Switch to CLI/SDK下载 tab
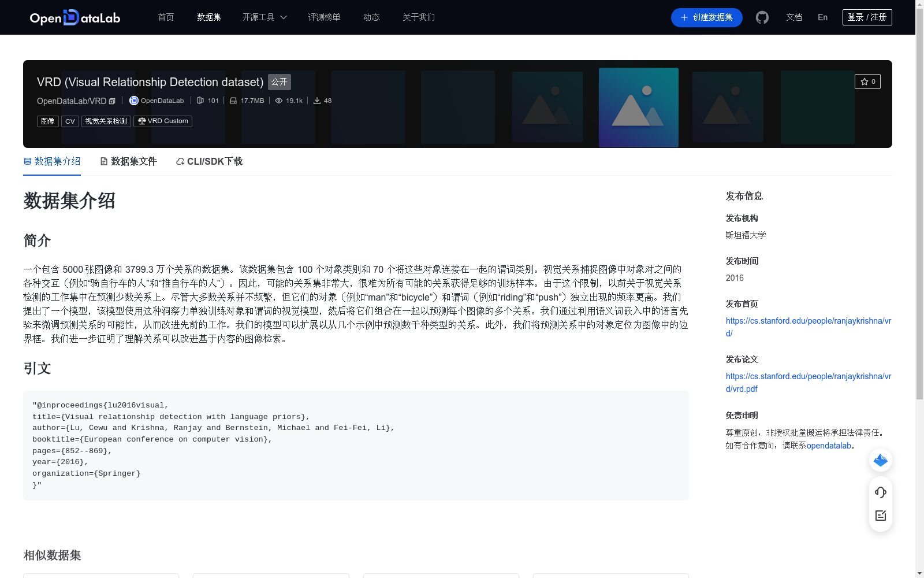Screen dimensions: 924x578 (x=209, y=161)
